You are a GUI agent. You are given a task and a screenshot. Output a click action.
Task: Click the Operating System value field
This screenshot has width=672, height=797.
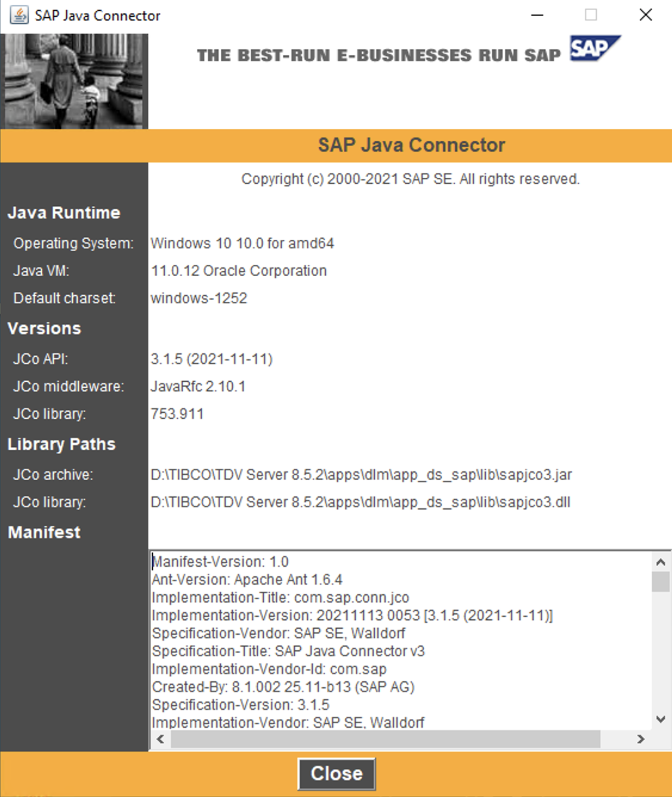pos(242,243)
